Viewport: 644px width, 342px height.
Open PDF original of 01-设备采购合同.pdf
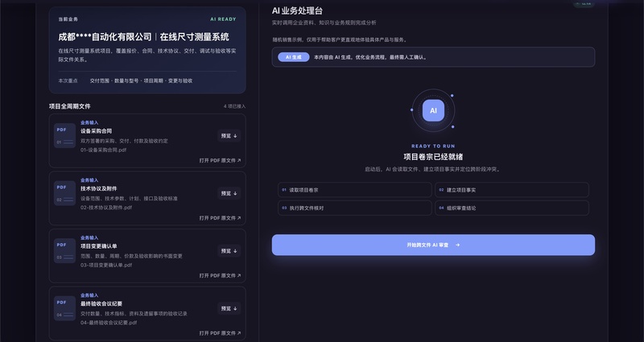220,160
